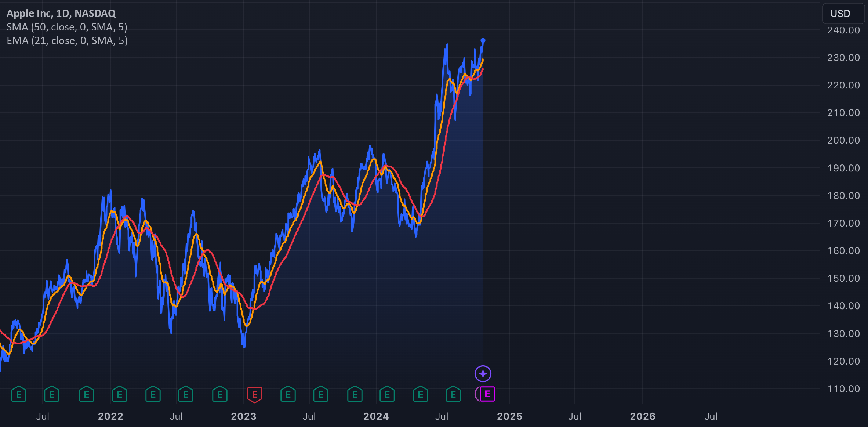Click the 200.00 price axis label
Screen dimensions: 868x427
(x=843, y=140)
